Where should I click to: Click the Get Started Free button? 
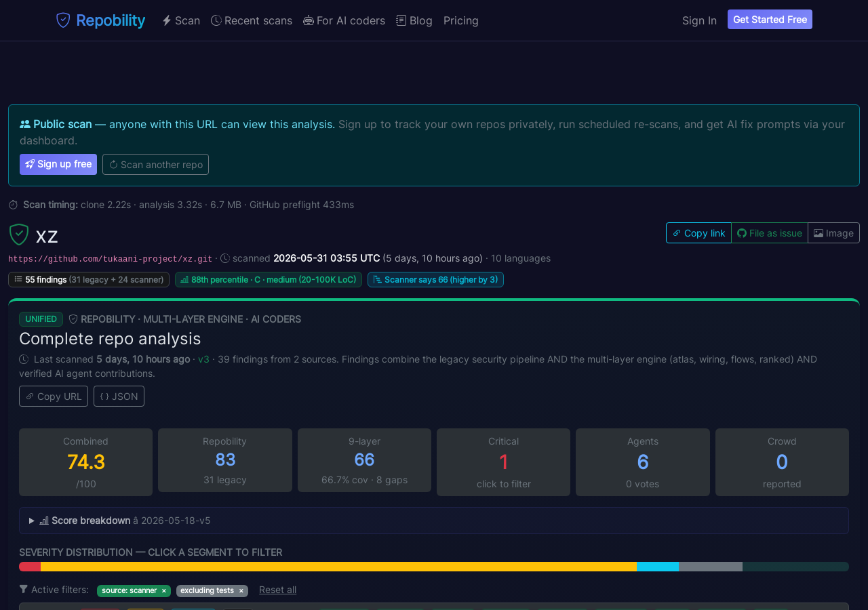point(770,20)
